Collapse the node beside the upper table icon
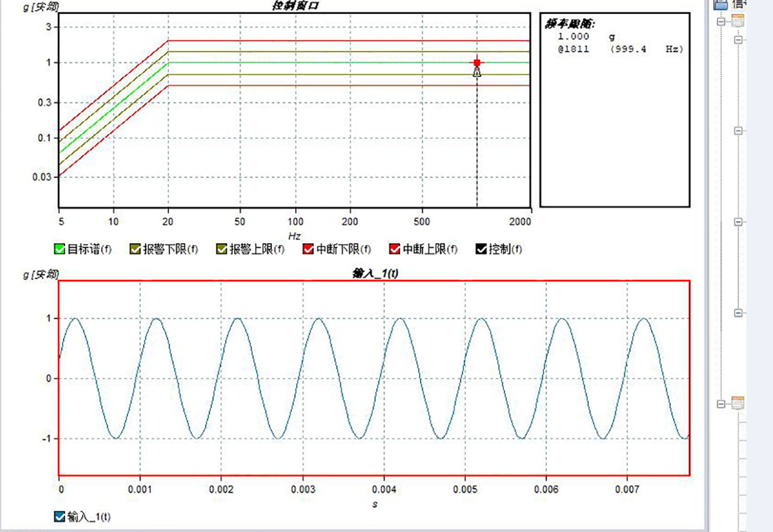Screen dimensions: 773x532 [x=721, y=21]
